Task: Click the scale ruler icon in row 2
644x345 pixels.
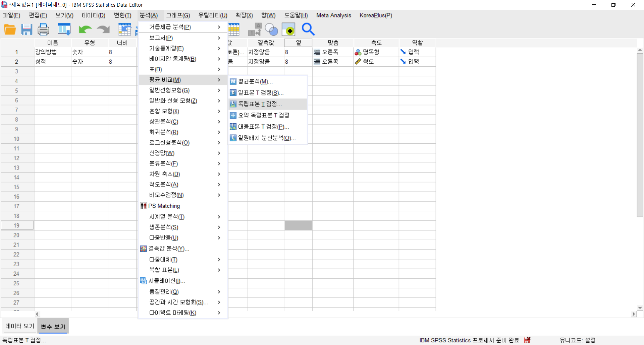Action: [358, 62]
